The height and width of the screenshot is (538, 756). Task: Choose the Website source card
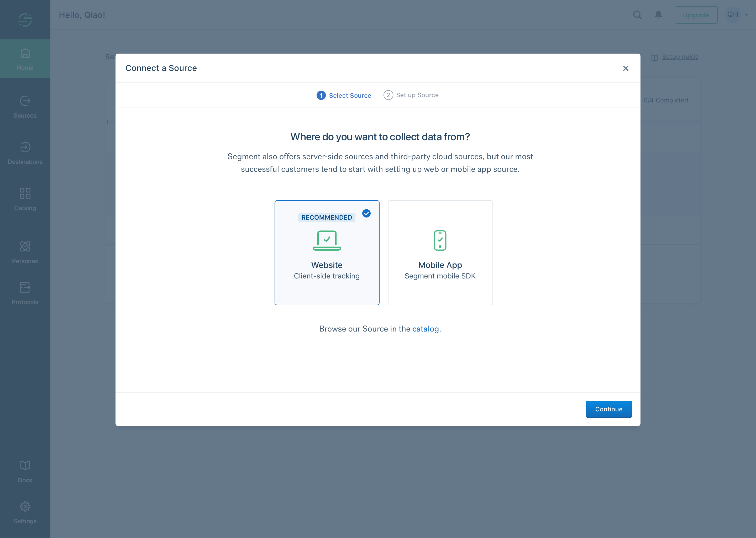pyautogui.click(x=327, y=253)
